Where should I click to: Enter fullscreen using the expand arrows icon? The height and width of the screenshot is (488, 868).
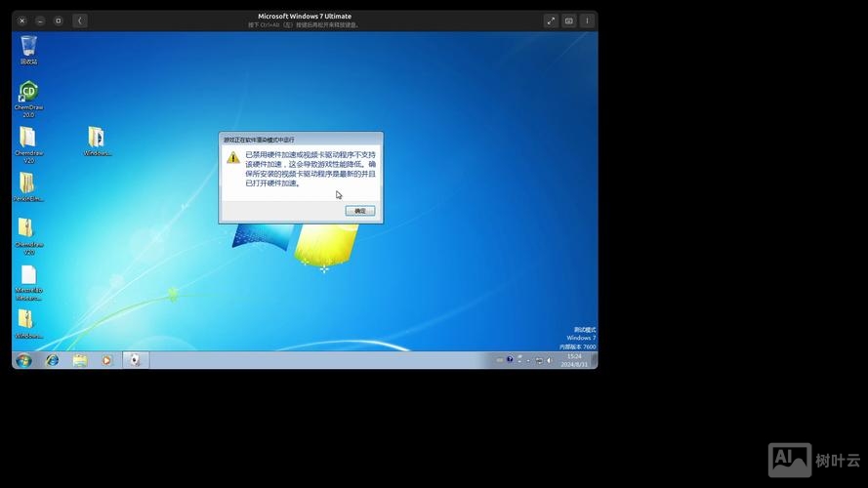click(551, 21)
